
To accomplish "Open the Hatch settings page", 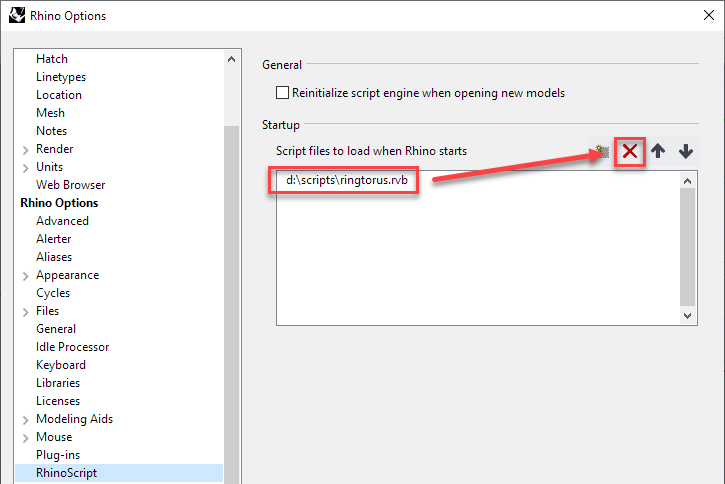I will click(52, 59).
